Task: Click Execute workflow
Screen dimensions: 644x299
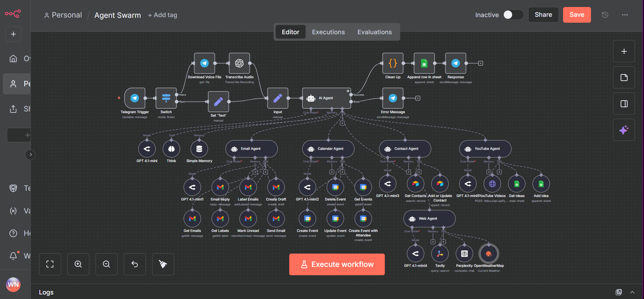Action: click(337, 264)
